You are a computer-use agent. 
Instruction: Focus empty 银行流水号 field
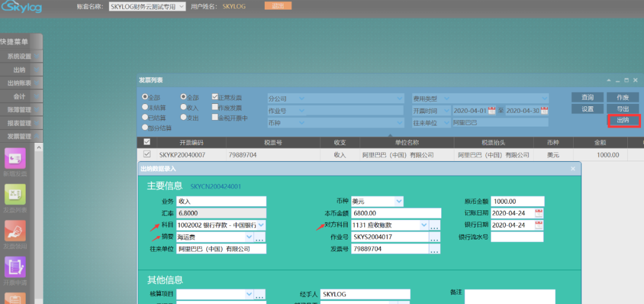coord(517,237)
